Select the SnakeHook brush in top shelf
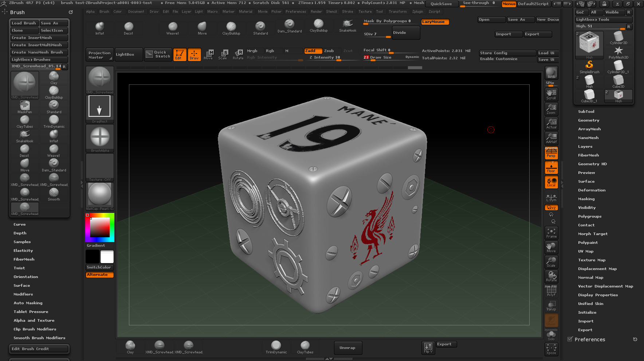 [347, 25]
